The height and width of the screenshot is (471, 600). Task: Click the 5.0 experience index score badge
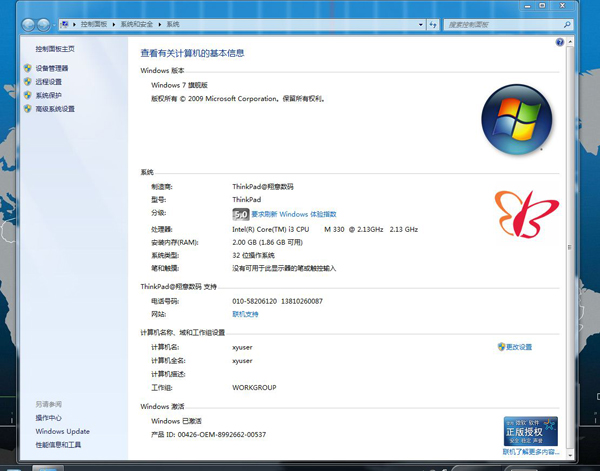click(x=241, y=214)
